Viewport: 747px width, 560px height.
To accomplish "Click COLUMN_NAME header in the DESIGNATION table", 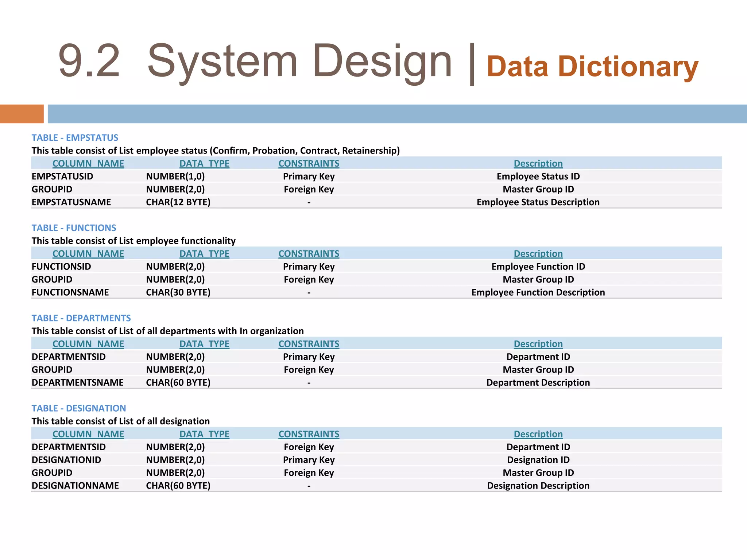I will (88, 434).
